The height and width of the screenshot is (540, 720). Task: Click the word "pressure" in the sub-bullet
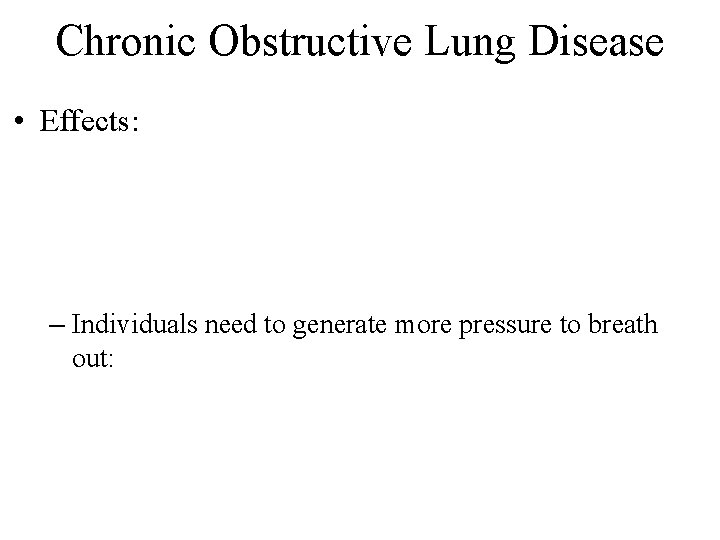[x=505, y=327]
